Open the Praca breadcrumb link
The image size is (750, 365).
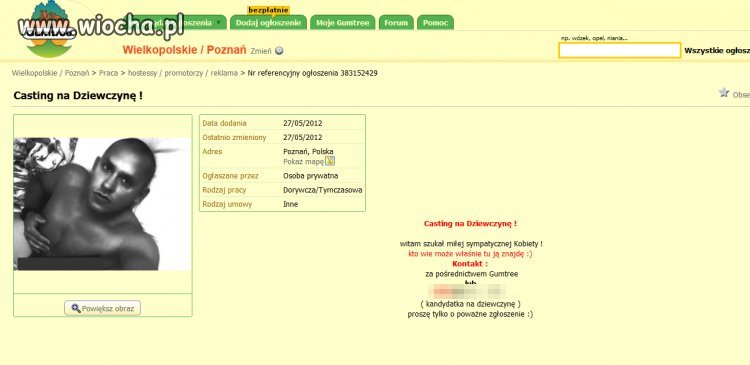coord(109,73)
